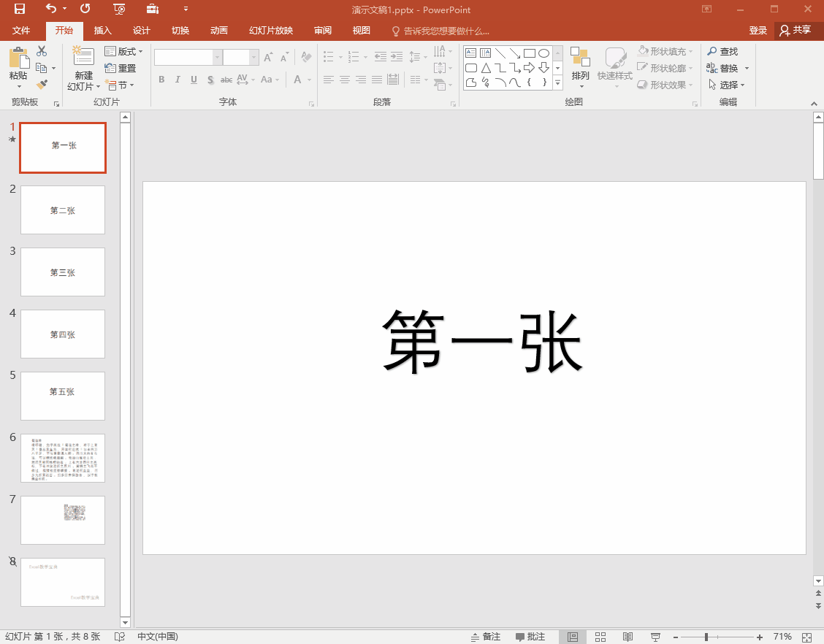The image size is (824, 644).
Task: Click the Sign in (登录) link
Action: click(758, 31)
